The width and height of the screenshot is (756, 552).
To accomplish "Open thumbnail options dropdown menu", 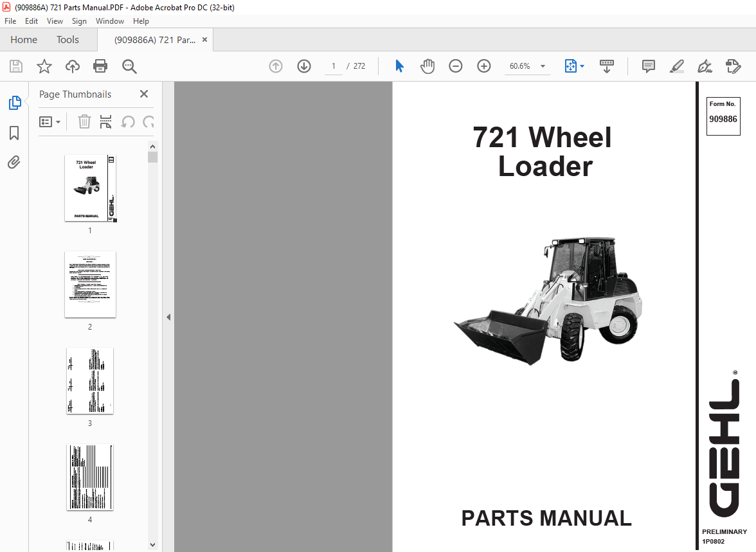I will 50,122.
